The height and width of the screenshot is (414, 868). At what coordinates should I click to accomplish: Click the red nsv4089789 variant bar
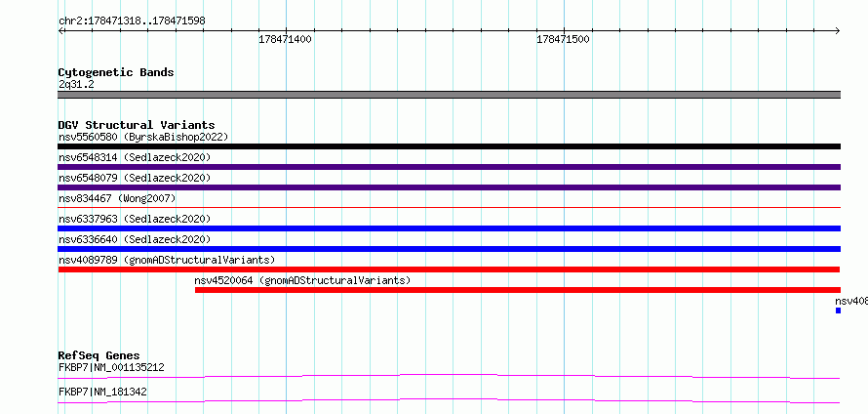pyautogui.click(x=449, y=269)
